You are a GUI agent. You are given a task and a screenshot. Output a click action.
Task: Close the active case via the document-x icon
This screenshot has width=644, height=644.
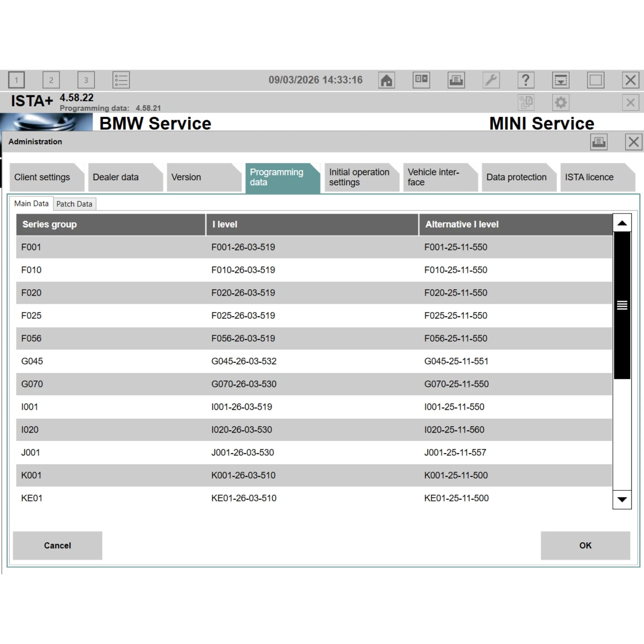[x=421, y=80]
